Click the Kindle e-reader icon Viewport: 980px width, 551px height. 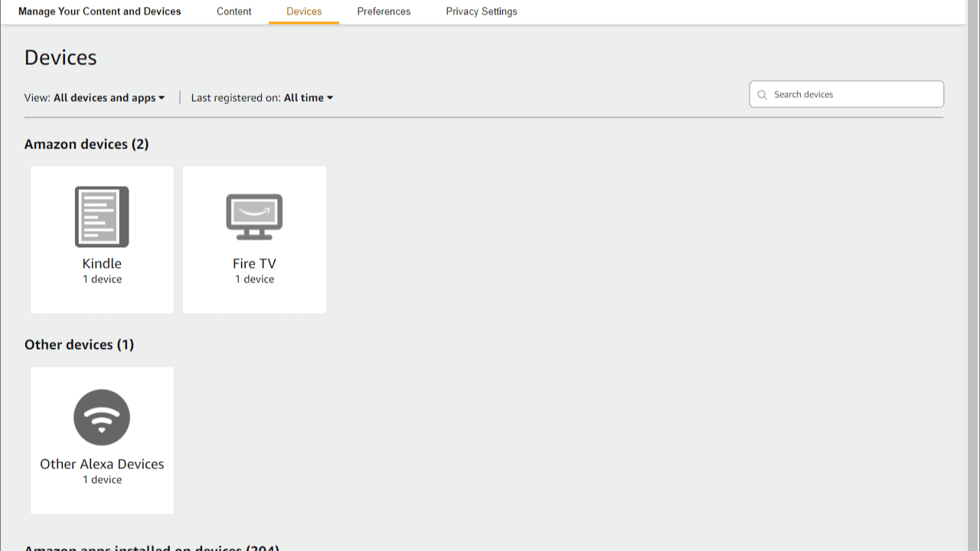(x=102, y=217)
